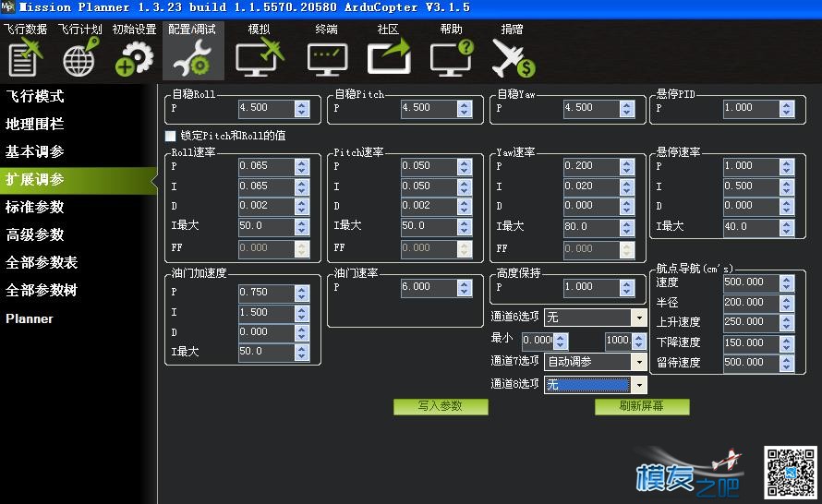Select 地理围栏 in the sidebar
Viewport: 822px width, 504px height.
click(34, 125)
